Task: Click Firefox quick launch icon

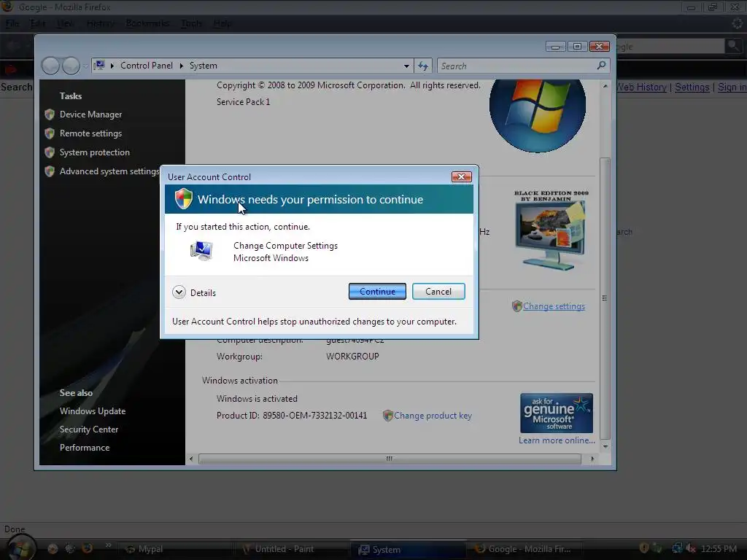Action: click(x=88, y=548)
